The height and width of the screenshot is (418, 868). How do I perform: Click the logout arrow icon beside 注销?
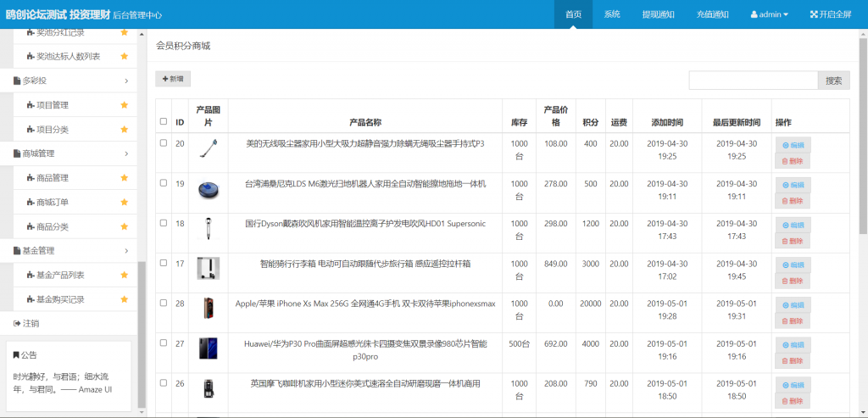17,323
